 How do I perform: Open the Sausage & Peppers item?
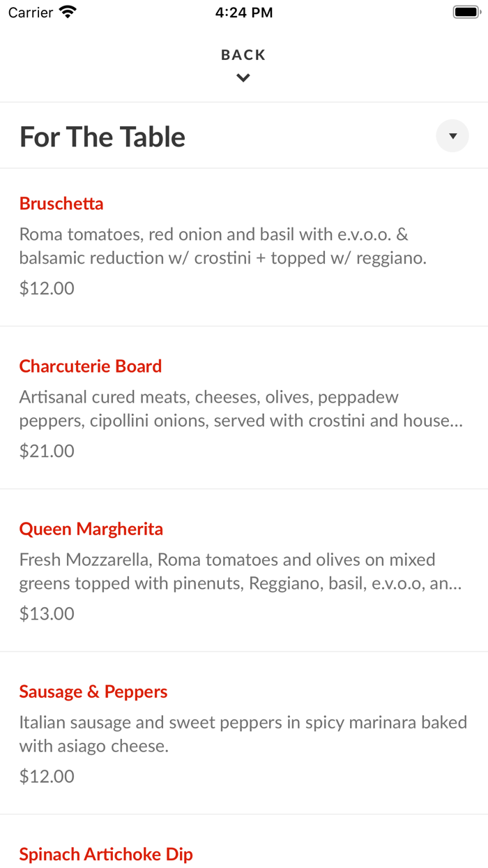[x=93, y=691]
